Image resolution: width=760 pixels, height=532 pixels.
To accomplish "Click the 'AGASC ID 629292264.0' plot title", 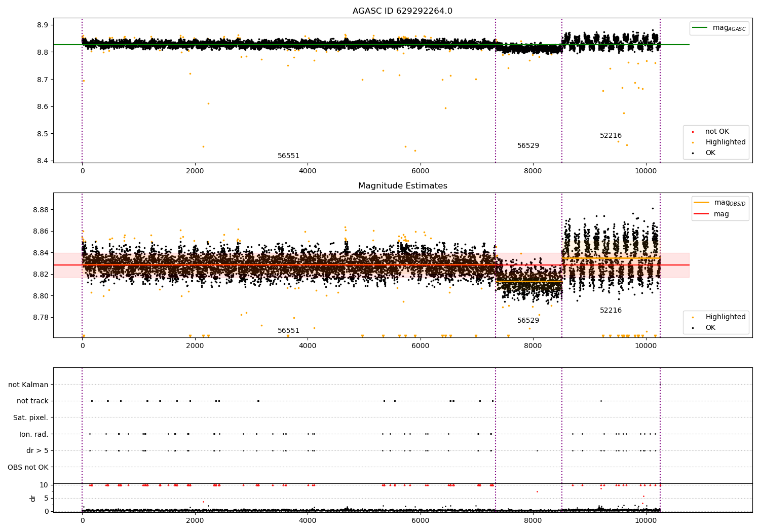I will pyautogui.click(x=402, y=11).
